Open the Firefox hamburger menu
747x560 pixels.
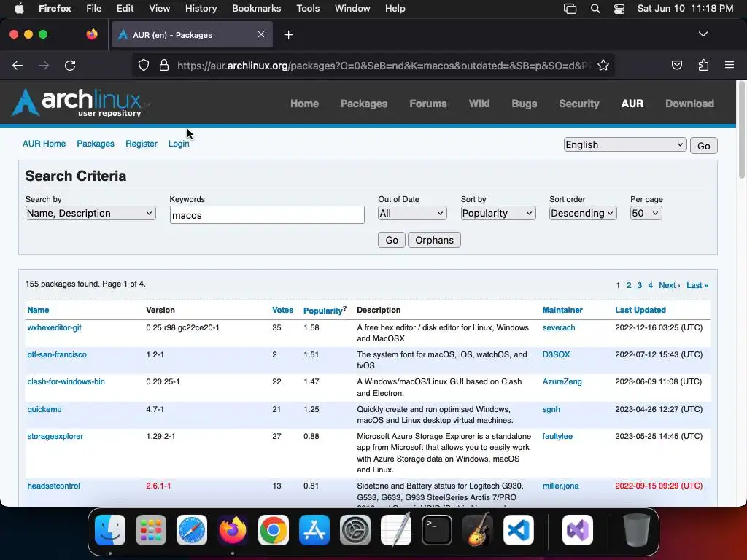(x=729, y=65)
